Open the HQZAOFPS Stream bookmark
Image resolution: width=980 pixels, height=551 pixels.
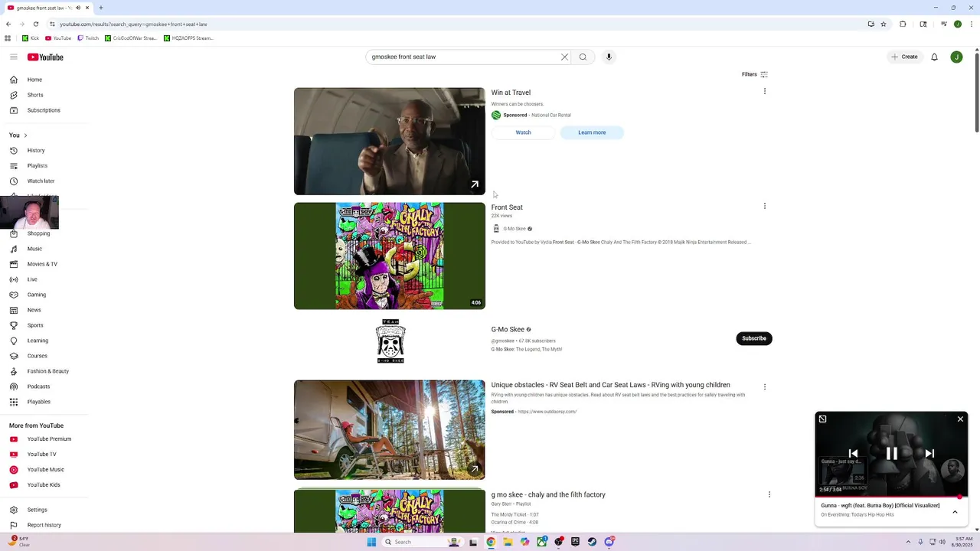[188, 38]
